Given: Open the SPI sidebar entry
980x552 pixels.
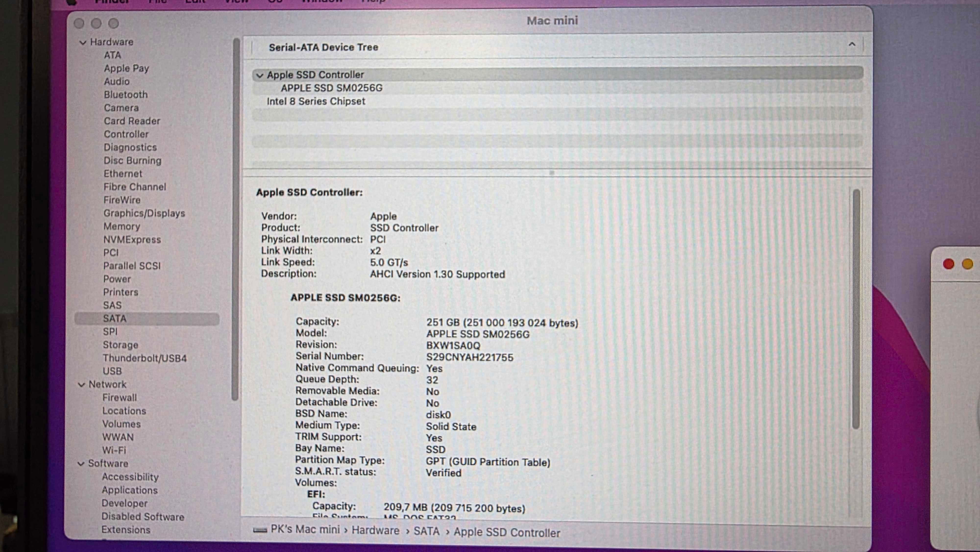Looking at the screenshot, I should click(x=110, y=332).
